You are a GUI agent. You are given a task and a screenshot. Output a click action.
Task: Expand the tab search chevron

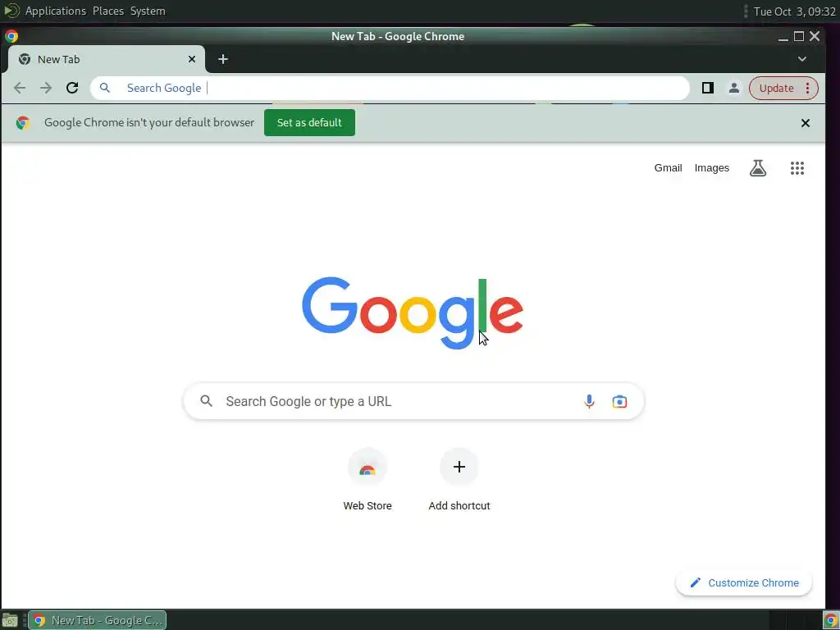pyautogui.click(x=802, y=59)
